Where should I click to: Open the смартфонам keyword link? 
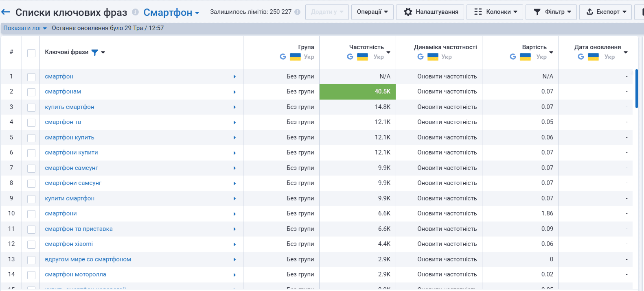(x=63, y=91)
